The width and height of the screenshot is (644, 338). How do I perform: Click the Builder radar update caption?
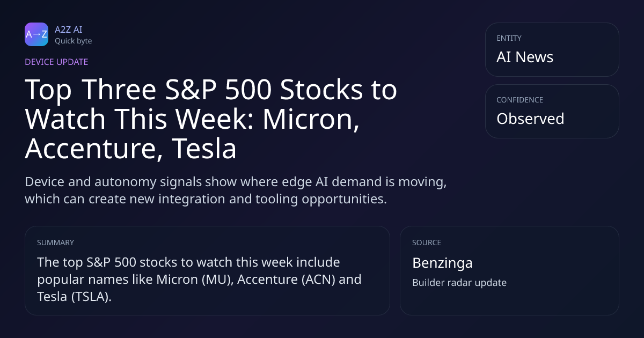pos(459,282)
